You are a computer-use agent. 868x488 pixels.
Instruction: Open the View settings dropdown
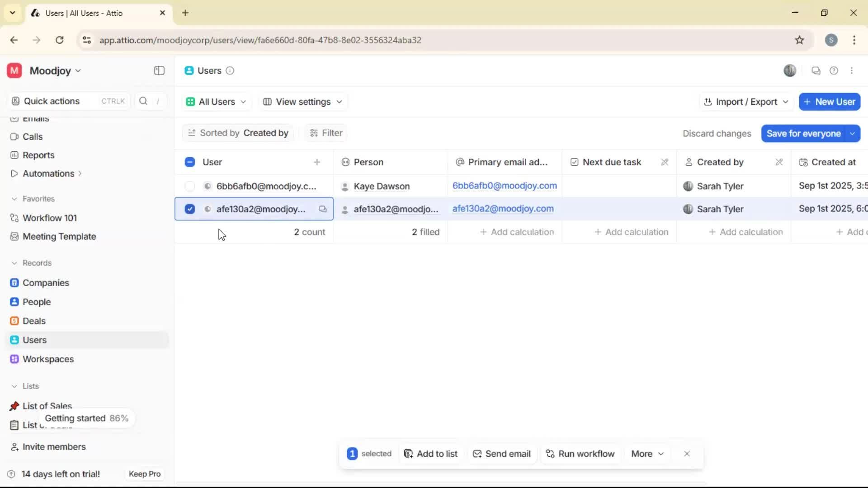302,102
